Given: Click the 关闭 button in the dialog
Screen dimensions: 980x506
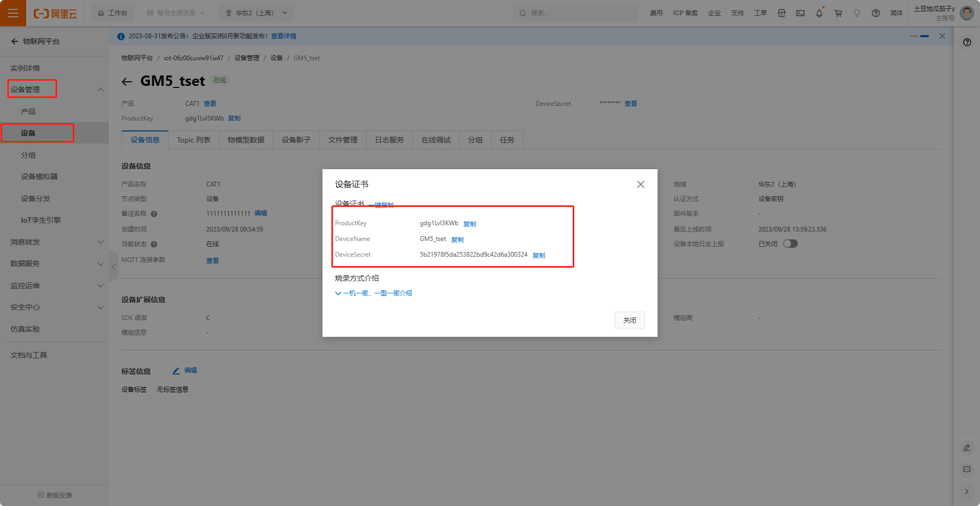Looking at the screenshot, I should tap(629, 320).
